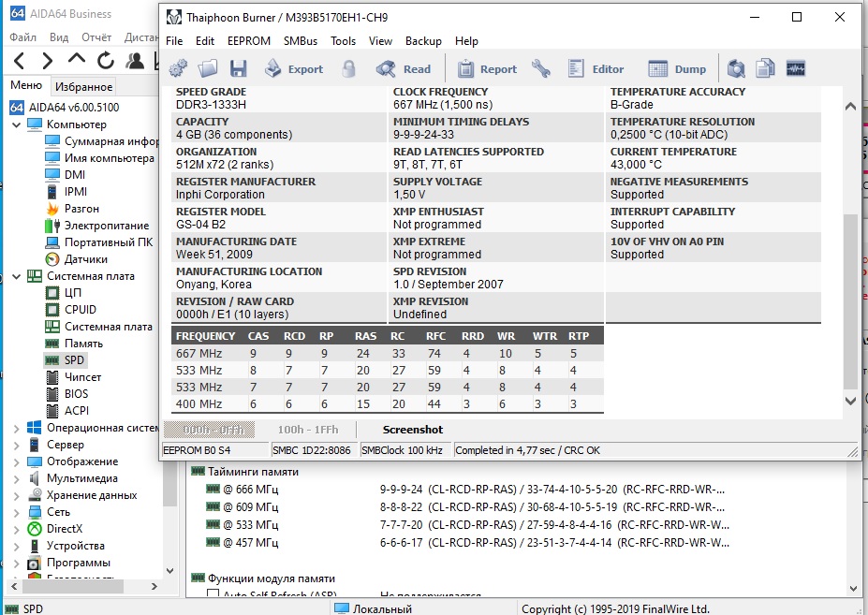Image resolution: width=868 pixels, height=615 pixels.
Task: Click AIDA64 forward navigation arrow
Action: pos(48,60)
